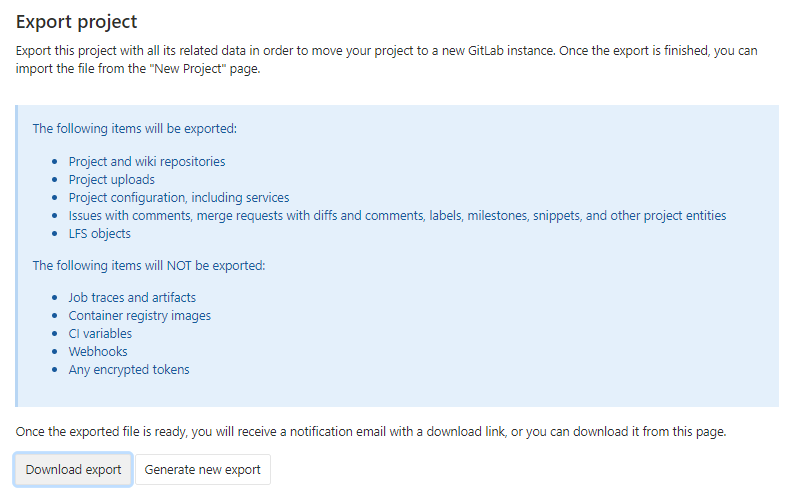Click the Export project heading
This screenshot has height=500, width=790.
click(77, 21)
